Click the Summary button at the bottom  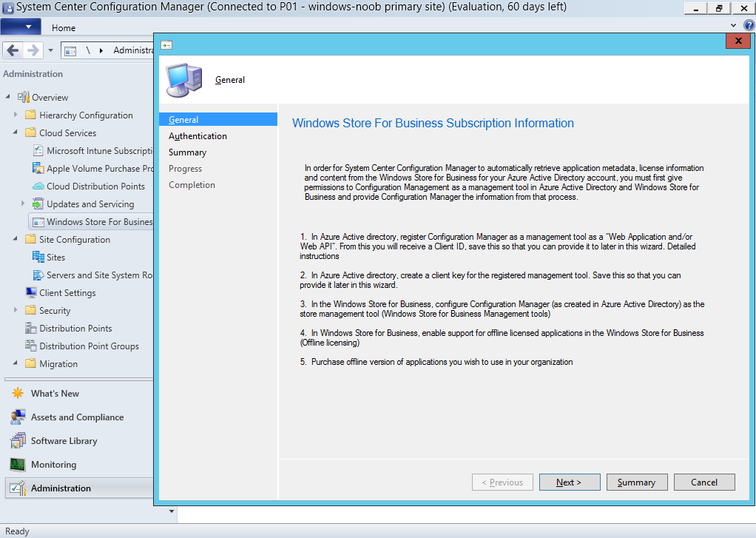(x=637, y=482)
